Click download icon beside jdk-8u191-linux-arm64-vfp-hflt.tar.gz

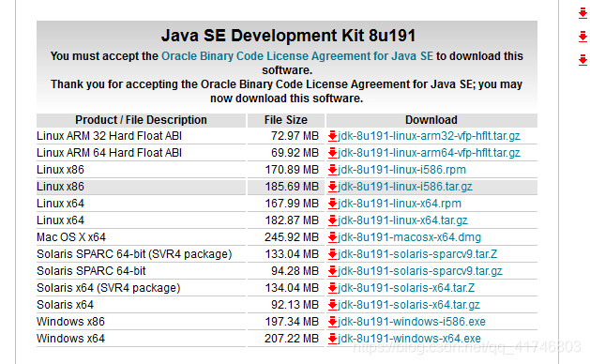(332, 153)
